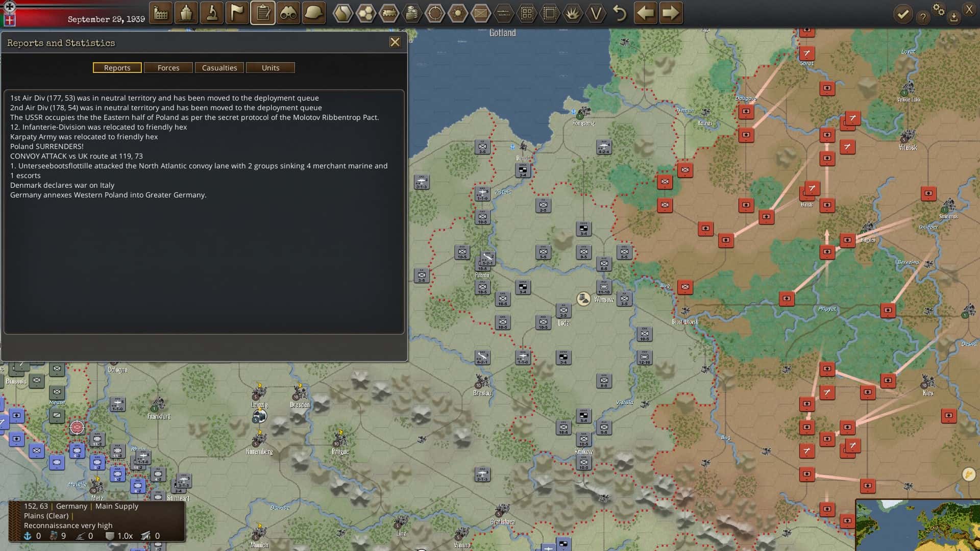980x551 pixels.
Task: Go to next unit arrow
Action: pos(671,13)
